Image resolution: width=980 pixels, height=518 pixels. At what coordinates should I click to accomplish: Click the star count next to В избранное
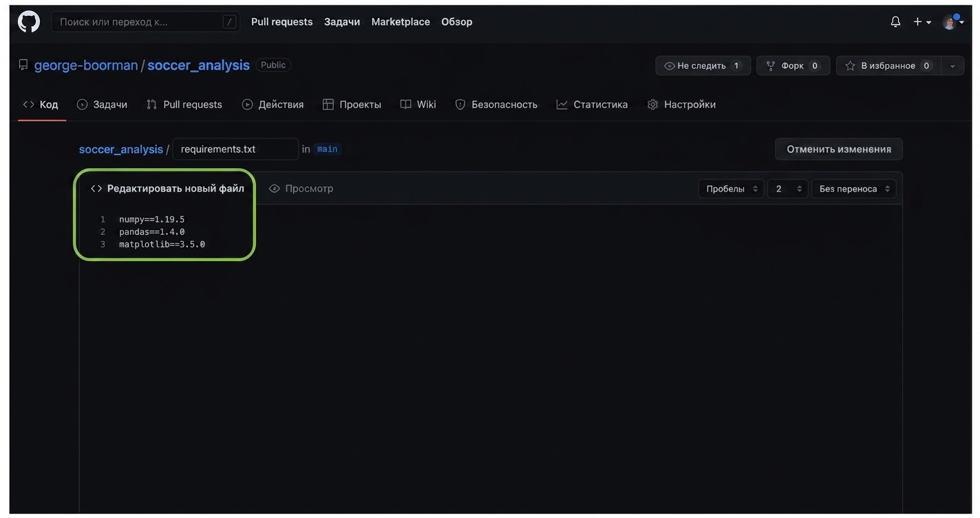click(926, 66)
